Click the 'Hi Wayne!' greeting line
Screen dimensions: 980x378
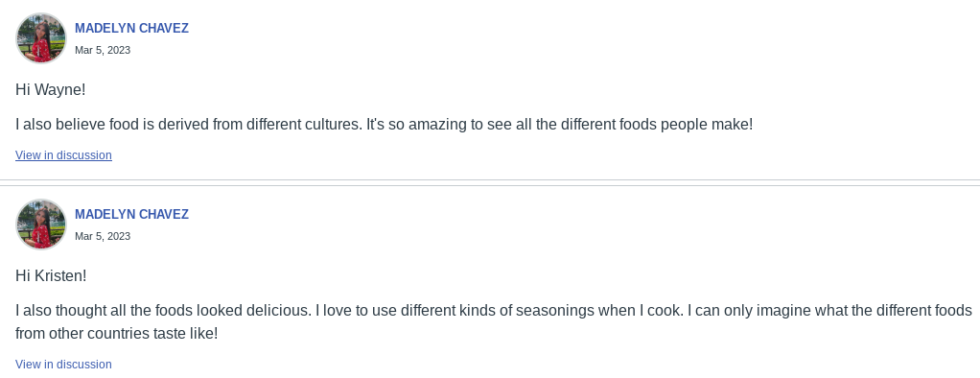click(x=51, y=89)
